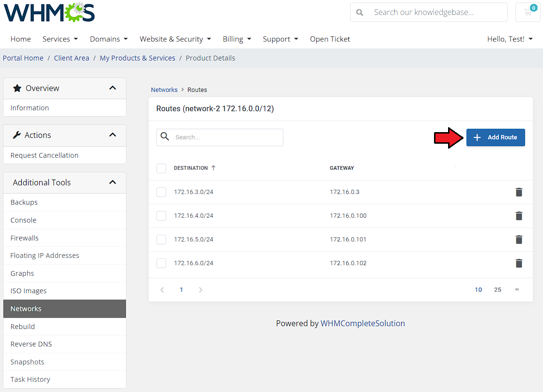The height and width of the screenshot is (392, 543).
Task: Open the shopping cart icon
Action: [x=528, y=12]
